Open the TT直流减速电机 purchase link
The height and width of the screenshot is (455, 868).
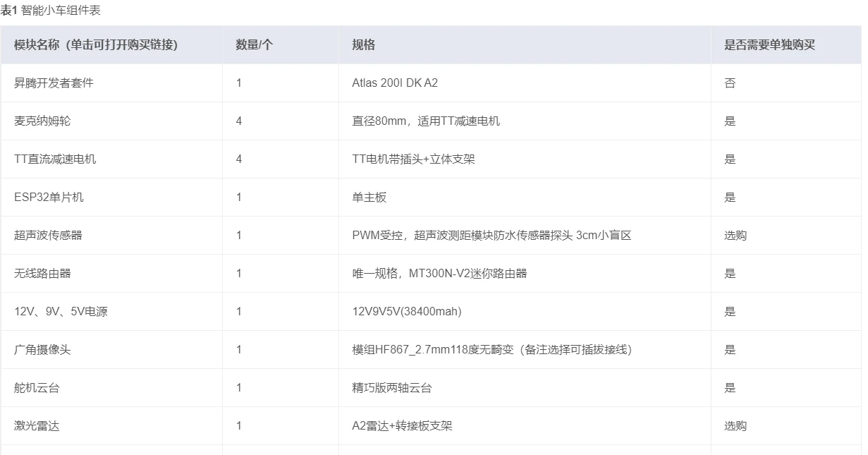(x=55, y=159)
